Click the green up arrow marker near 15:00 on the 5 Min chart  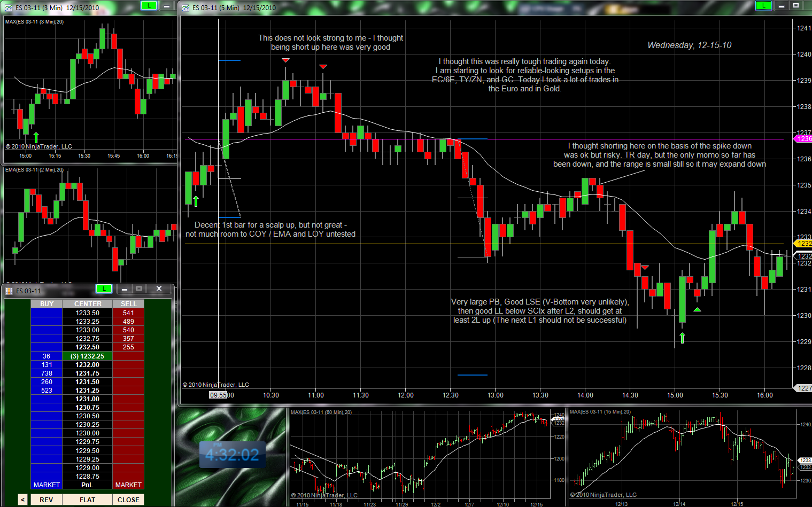[x=682, y=338]
